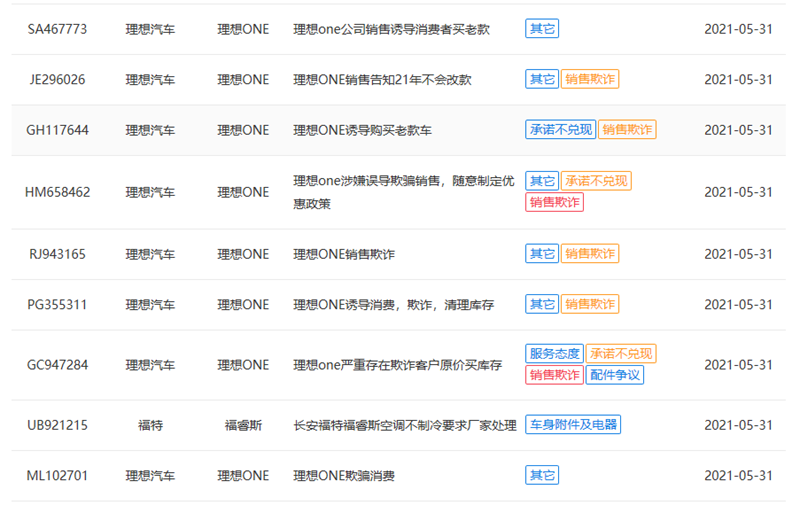
Task: Open the 长安福特福睿斯空调不制冷 complaint
Action: click(404, 425)
